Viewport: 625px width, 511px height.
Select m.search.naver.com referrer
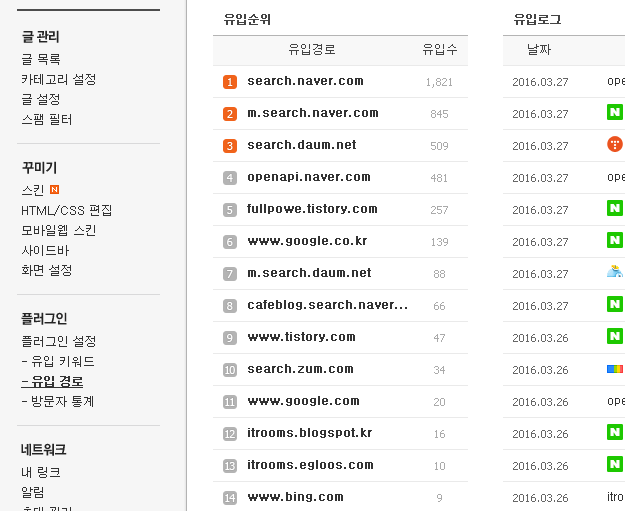(x=313, y=113)
